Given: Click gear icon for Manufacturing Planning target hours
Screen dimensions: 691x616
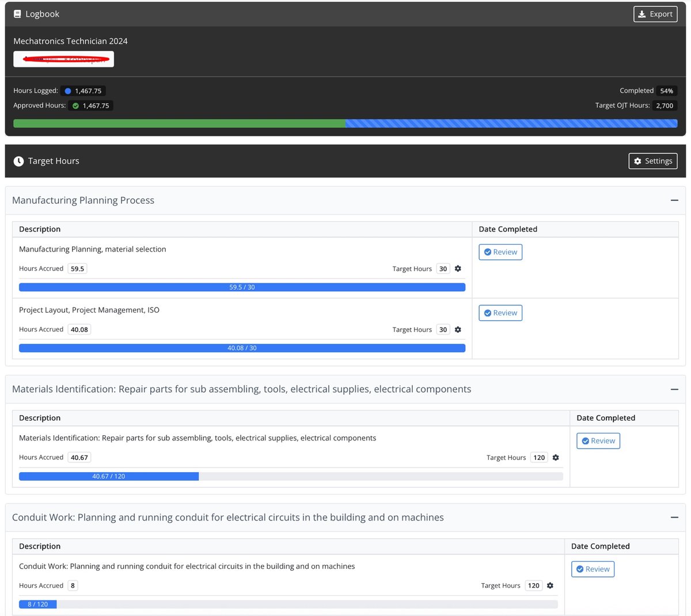Looking at the screenshot, I should (x=458, y=269).
